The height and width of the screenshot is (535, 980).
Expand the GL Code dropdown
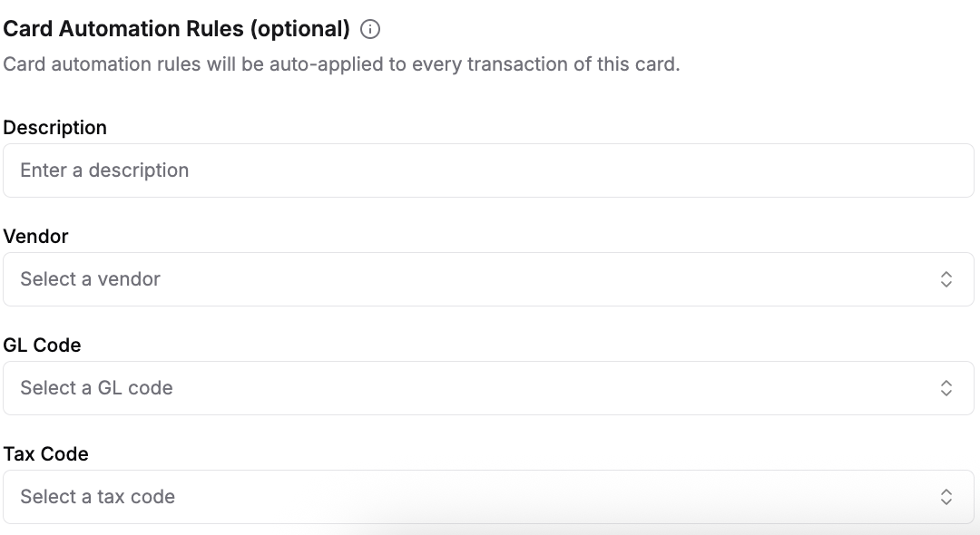pyautogui.click(x=488, y=388)
